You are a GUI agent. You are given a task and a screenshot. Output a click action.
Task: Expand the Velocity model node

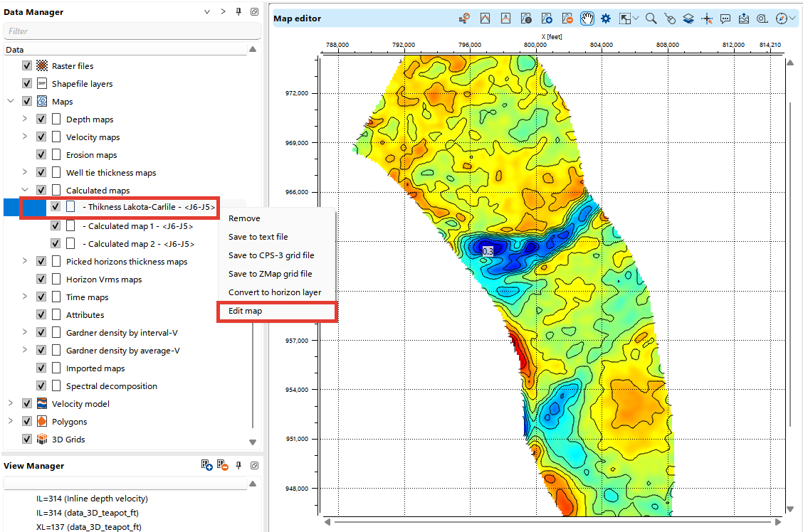click(10, 403)
